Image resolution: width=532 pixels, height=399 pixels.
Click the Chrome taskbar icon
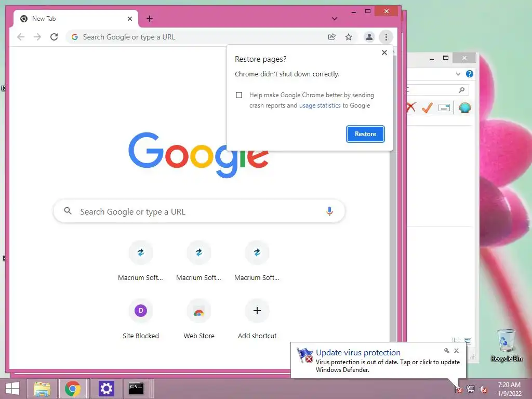pos(73,389)
